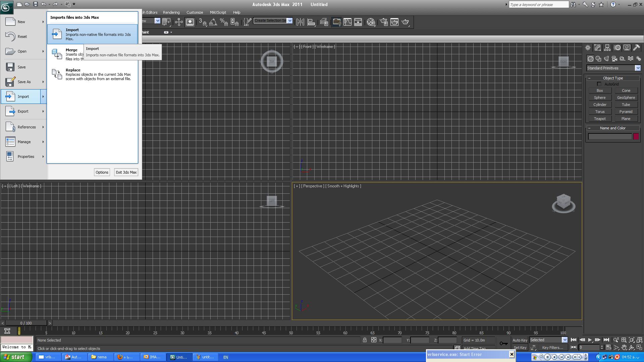644x362 pixels.
Task: Select the Lights category icon
Action: click(x=606, y=59)
